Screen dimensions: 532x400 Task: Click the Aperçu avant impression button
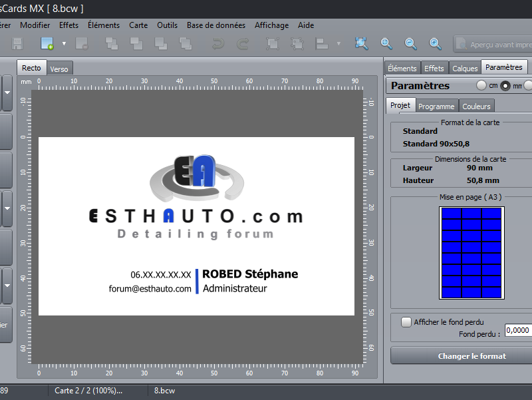[493, 44]
